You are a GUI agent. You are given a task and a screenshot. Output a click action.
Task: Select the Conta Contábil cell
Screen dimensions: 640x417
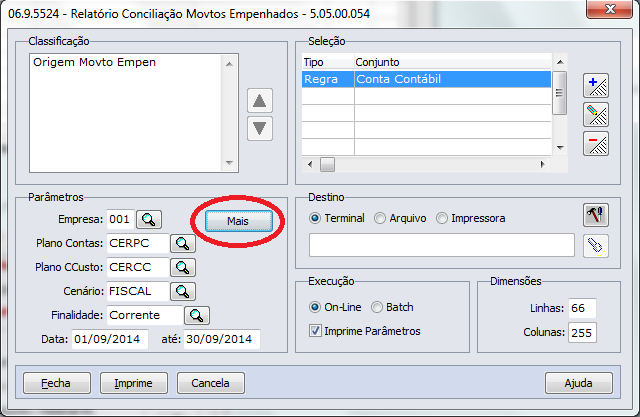coord(453,79)
